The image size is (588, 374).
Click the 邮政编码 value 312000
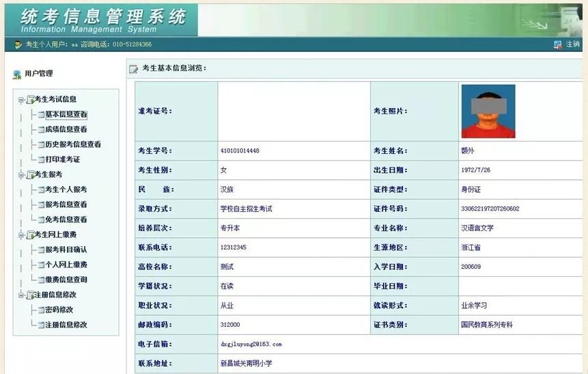pos(230,325)
